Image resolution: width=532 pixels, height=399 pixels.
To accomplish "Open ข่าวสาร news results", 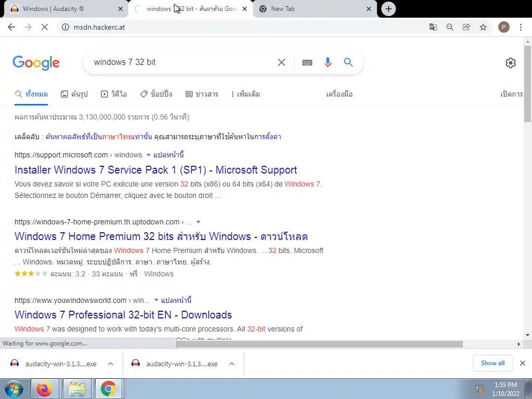I will [202, 94].
